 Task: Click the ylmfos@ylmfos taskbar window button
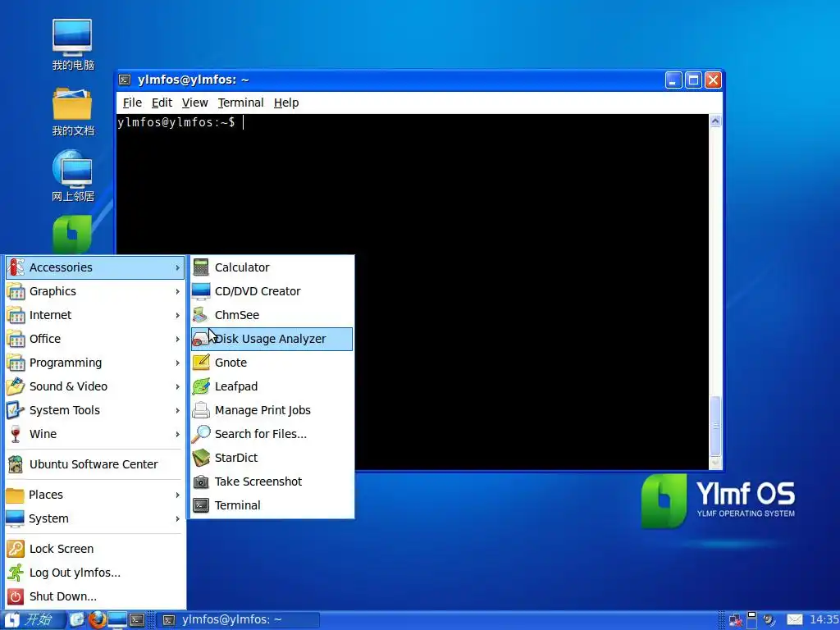tap(239, 620)
